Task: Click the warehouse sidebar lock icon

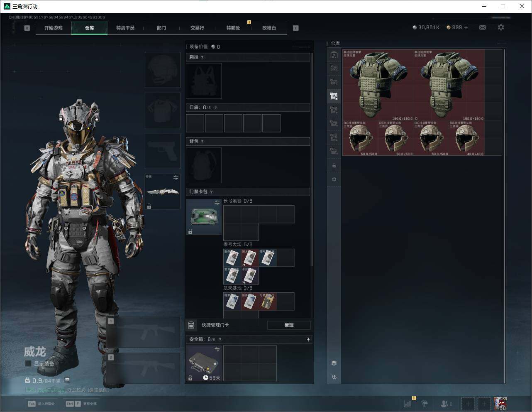Action: [334, 166]
